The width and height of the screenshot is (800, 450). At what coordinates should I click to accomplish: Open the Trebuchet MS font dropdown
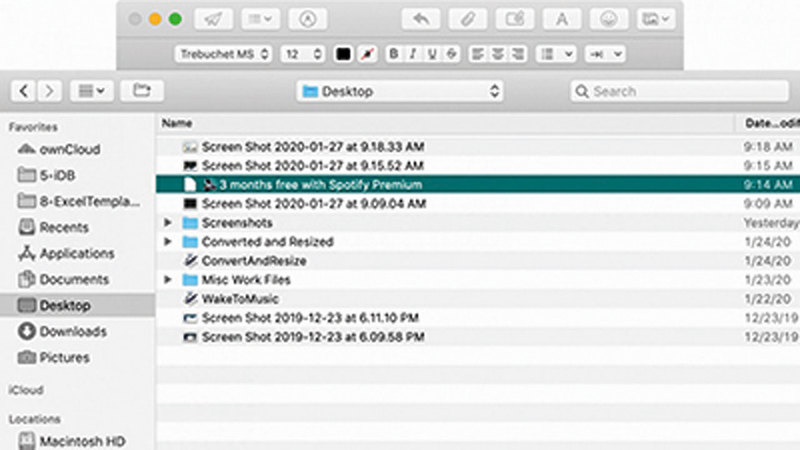click(224, 53)
